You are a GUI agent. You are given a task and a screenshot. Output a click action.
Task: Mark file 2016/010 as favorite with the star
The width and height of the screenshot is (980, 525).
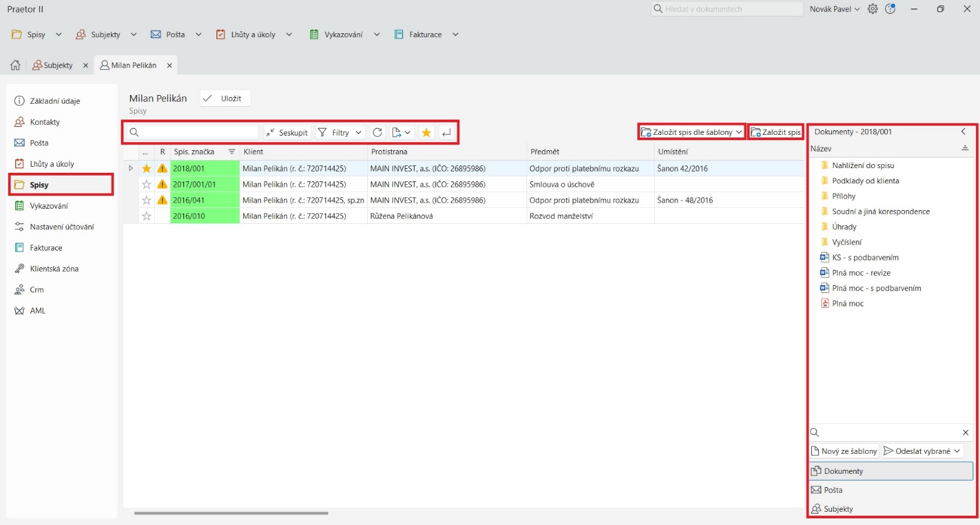click(x=147, y=216)
